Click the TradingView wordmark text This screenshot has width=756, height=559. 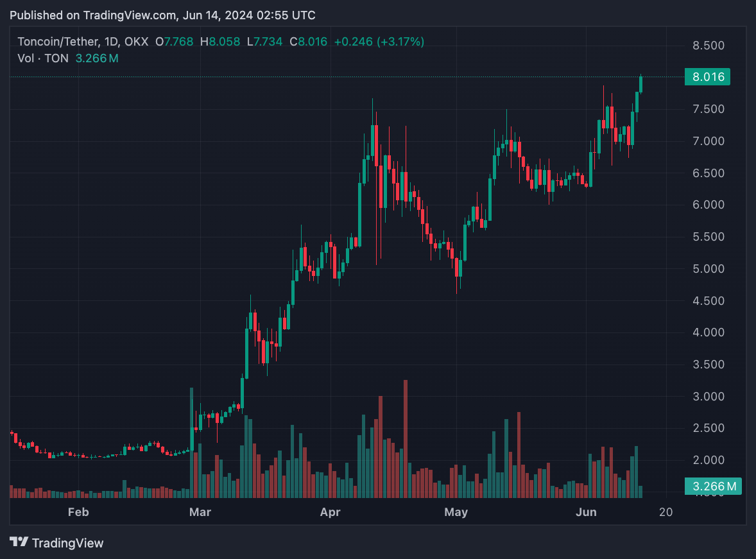[x=67, y=543]
